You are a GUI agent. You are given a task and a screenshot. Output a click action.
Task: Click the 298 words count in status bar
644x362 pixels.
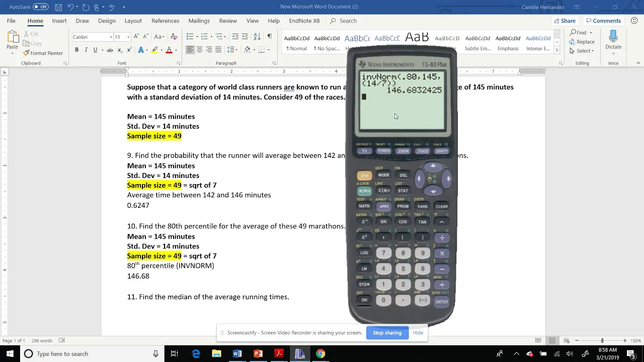coord(42,340)
